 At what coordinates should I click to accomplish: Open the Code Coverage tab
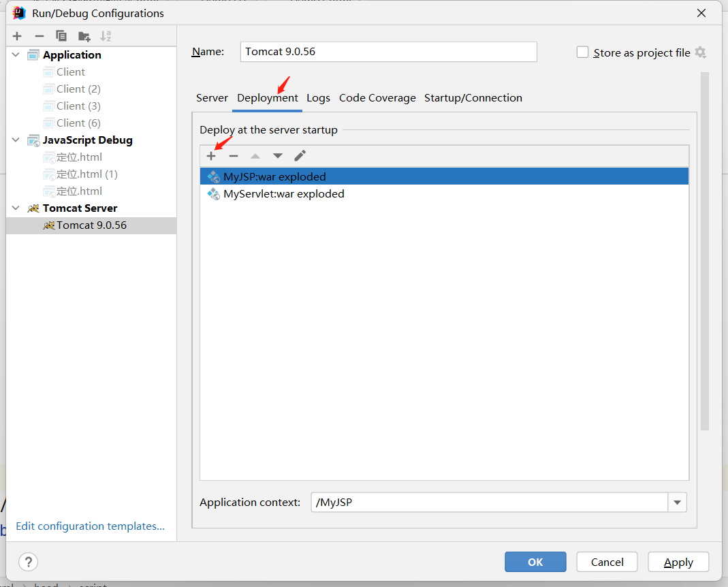click(x=377, y=98)
